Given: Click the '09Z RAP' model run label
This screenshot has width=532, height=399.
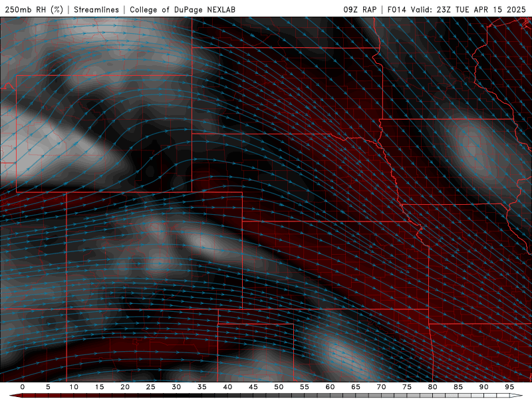Looking at the screenshot, I should point(360,9).
